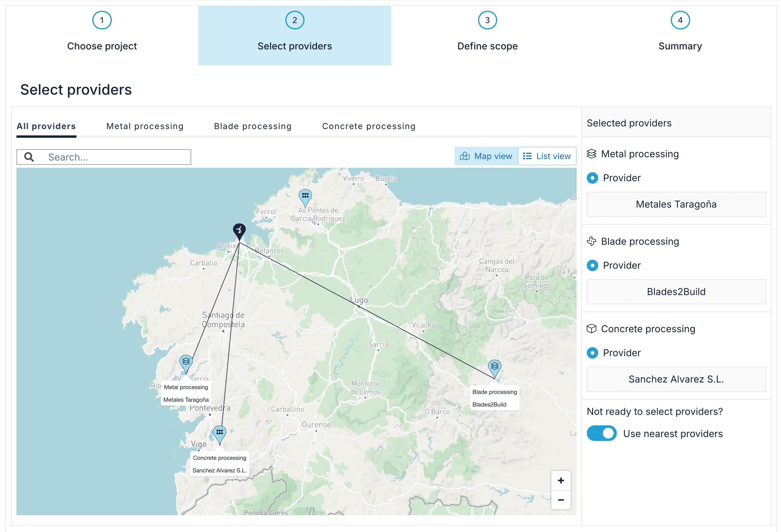
Task: Click the provider pin near As Pontes
Action: coord(305,196)
